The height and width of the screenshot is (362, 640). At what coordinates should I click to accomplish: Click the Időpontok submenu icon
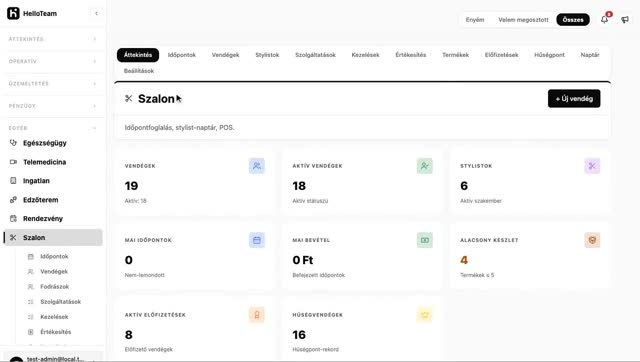coord(31,256)
